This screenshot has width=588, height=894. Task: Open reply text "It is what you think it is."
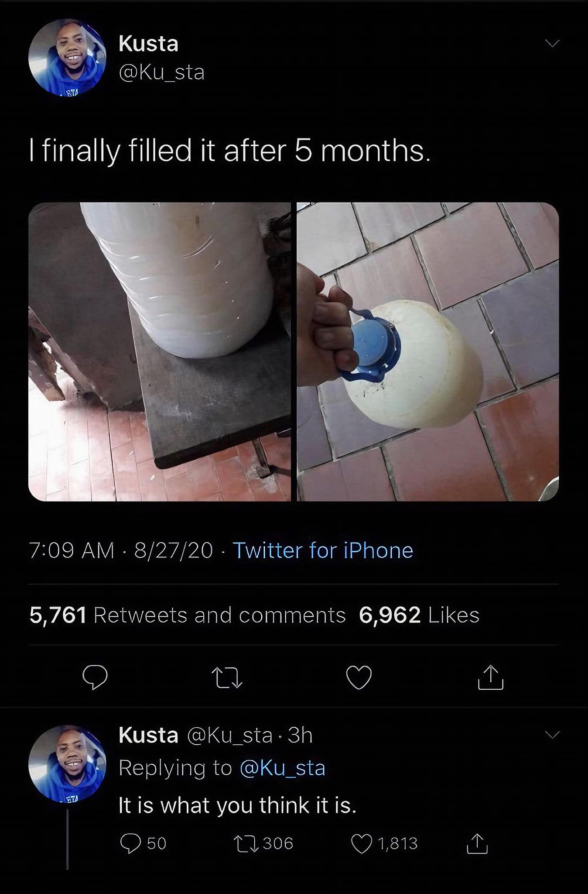click(238, 805)
